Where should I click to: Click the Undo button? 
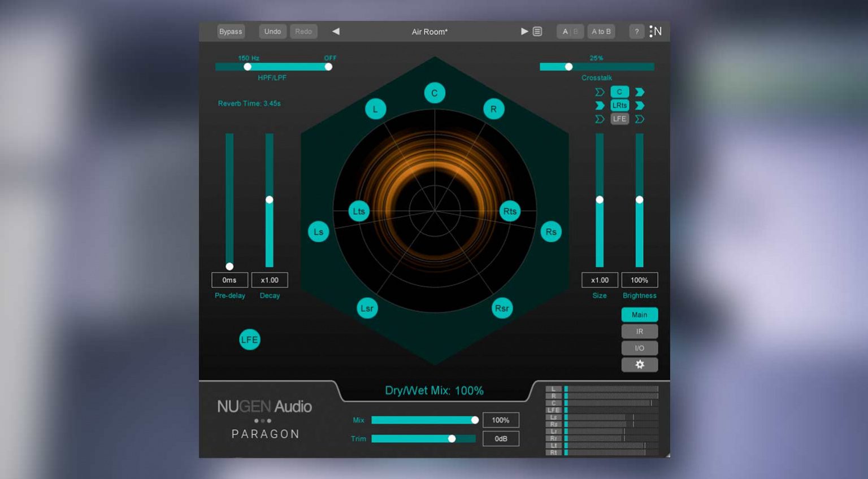[x=272, y=32]
